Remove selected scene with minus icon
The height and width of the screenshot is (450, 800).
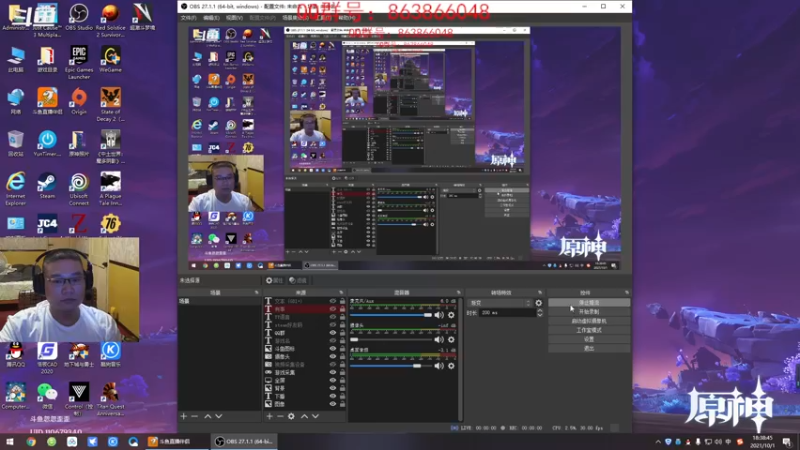[194, 416]
